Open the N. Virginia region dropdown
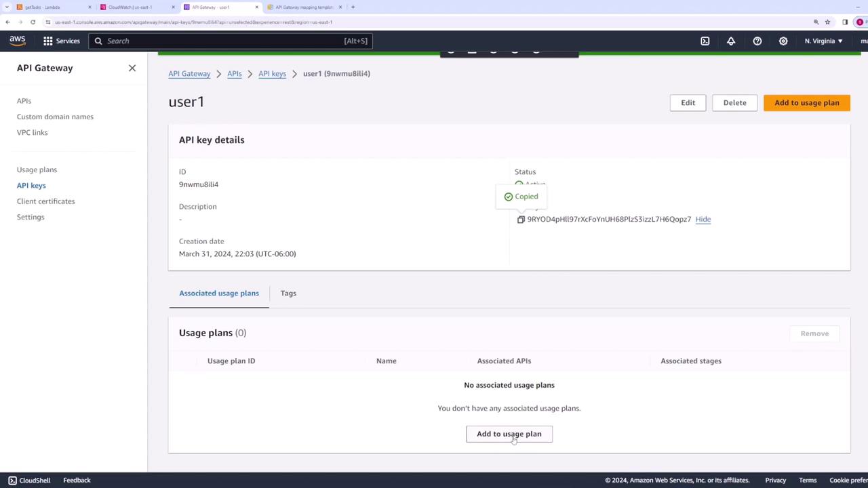The width and height of the screenshot is (868, 488). click(x=823, y=41)
